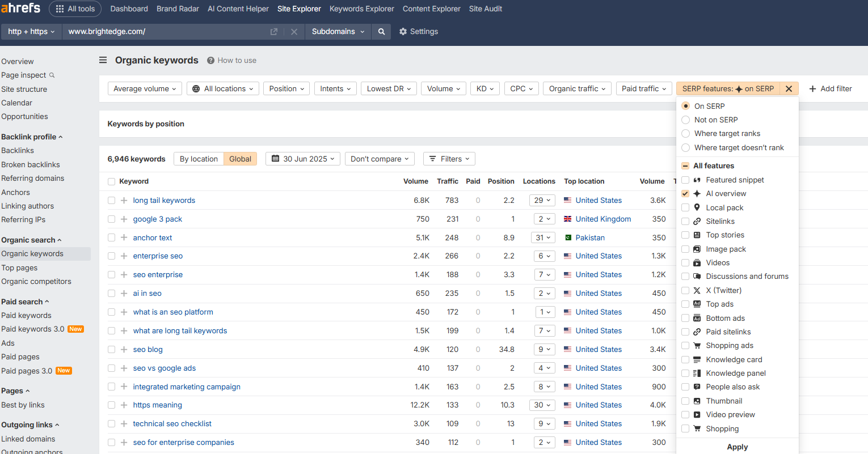Click the How to use help icon

pyautogui.click(x=210, y=61)
